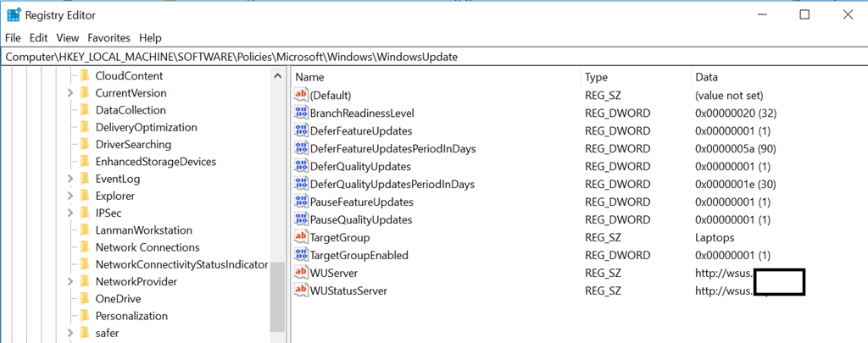The height and width of the screenshot is (343, 868).
Task: Select the TargetGroupEnabled value name
Action: (x=359, y=254)
